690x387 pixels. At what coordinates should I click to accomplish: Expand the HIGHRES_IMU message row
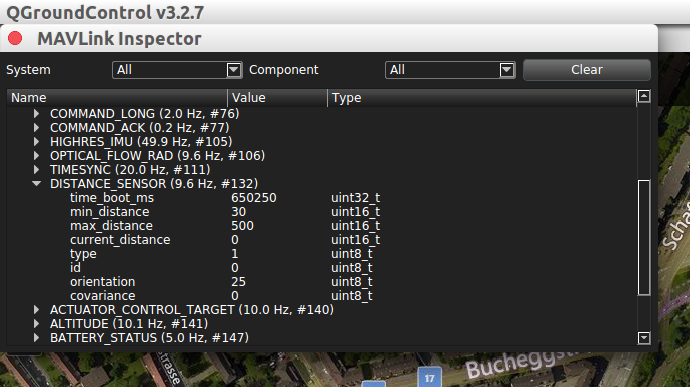pos(37,142)
